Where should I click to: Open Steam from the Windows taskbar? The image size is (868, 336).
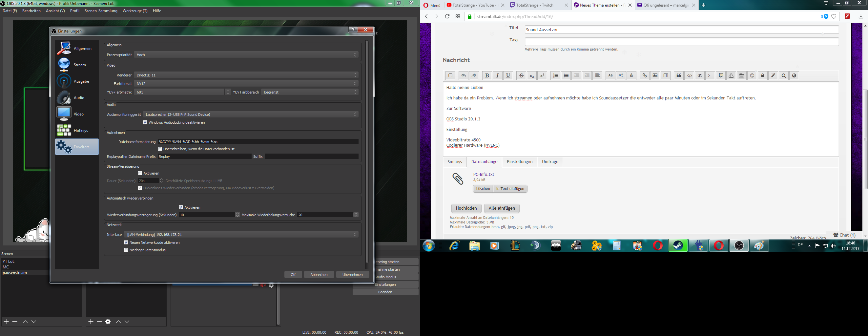[678, 246]
